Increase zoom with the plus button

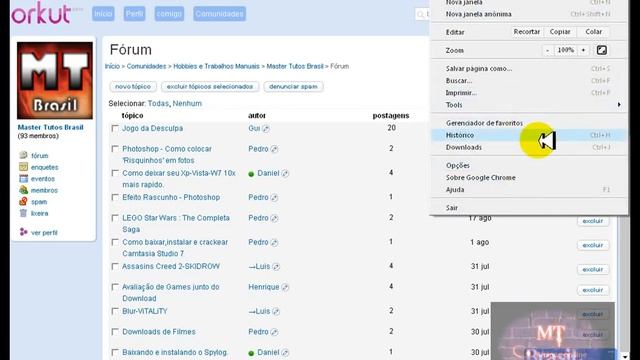[x=583, y=50]
